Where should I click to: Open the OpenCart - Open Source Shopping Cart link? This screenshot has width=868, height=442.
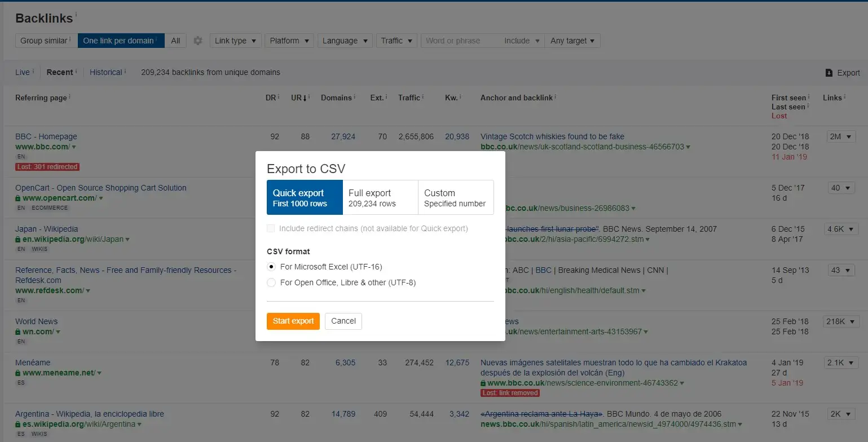pos(101,188)
